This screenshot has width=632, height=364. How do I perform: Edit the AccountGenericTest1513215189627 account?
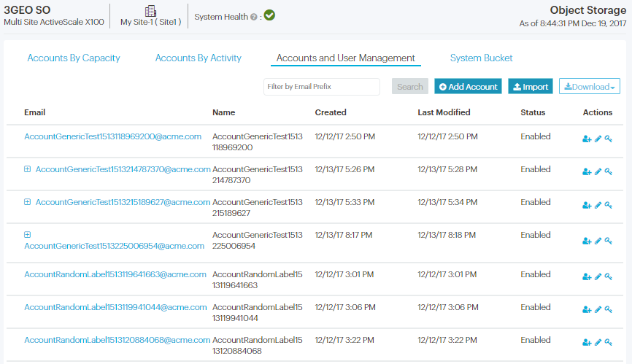pos(598,206)
